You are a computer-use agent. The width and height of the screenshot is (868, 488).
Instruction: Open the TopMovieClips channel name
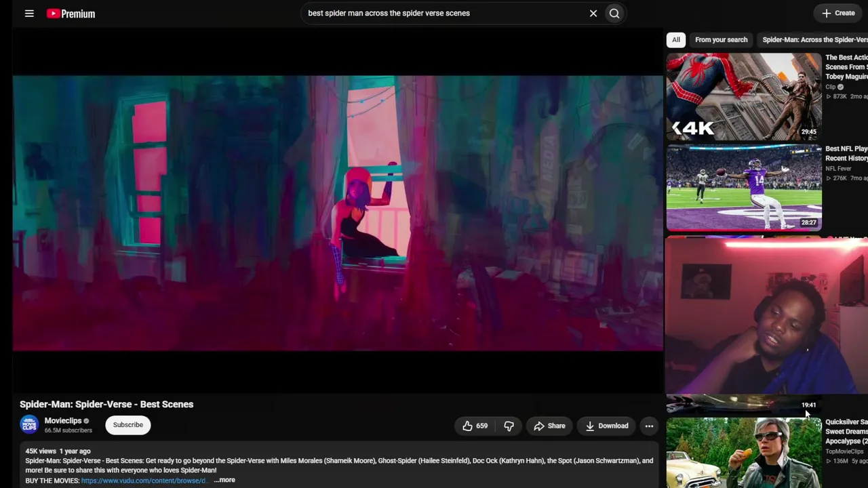pos(844,451)
